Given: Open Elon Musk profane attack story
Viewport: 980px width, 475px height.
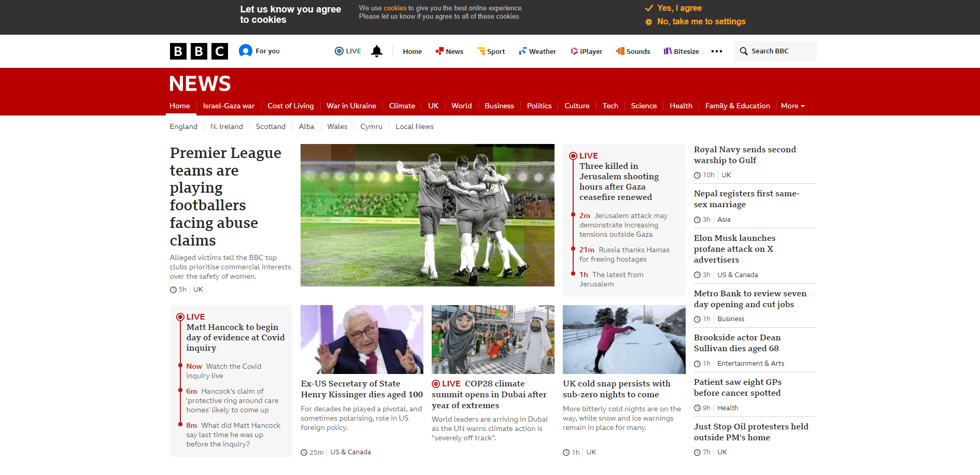Looking at the screenshot, I should click(735, 249).
